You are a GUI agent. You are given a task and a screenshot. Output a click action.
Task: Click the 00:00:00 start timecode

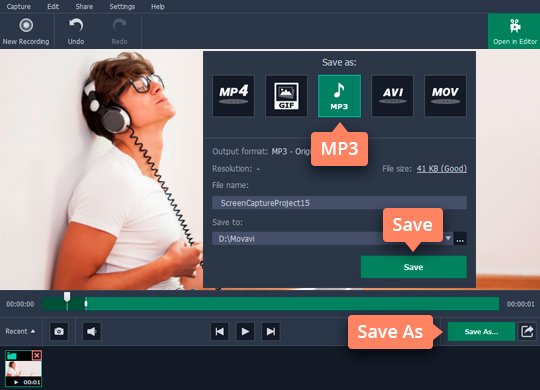[x=20, y=304]
